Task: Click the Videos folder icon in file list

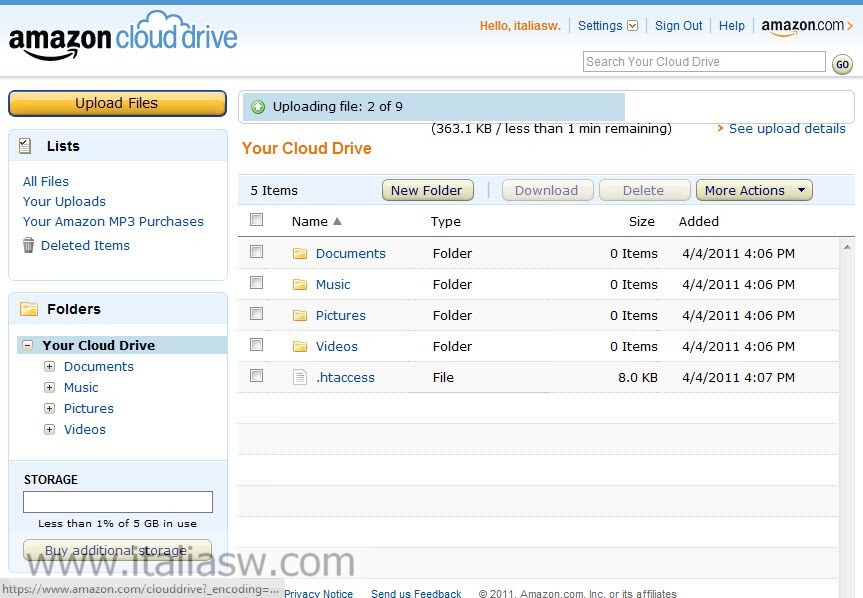Action: [300, 346]
